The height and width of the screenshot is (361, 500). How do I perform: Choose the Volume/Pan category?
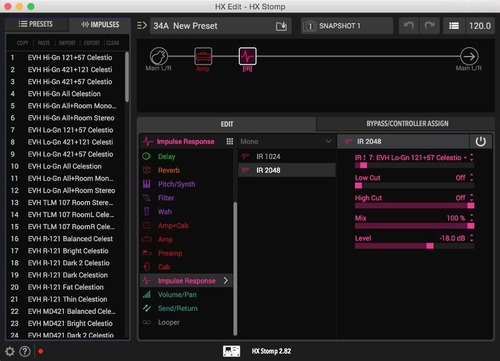click(187, 295)
